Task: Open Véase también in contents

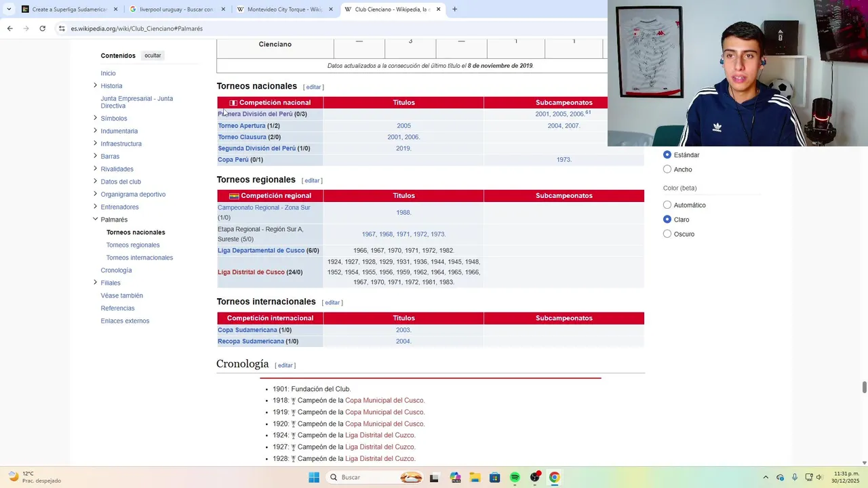Action: point(121,296)
